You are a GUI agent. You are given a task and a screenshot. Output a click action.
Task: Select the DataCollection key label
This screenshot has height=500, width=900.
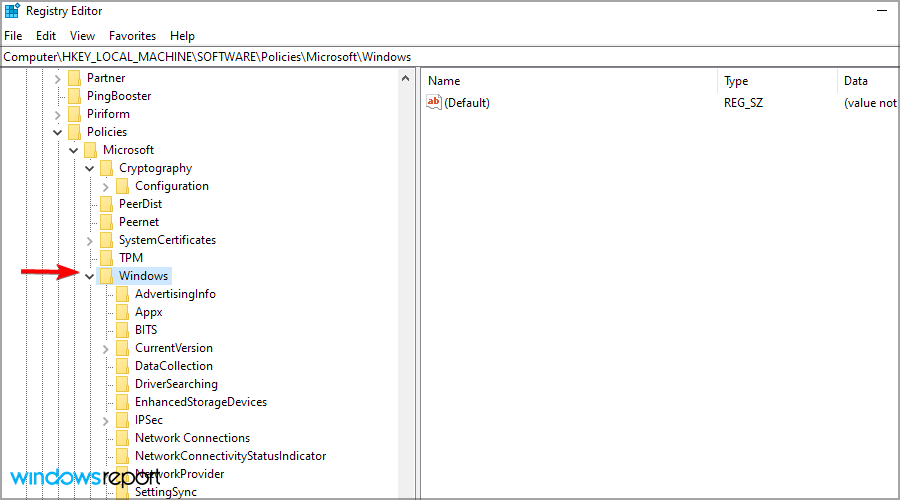pos(173,366)
